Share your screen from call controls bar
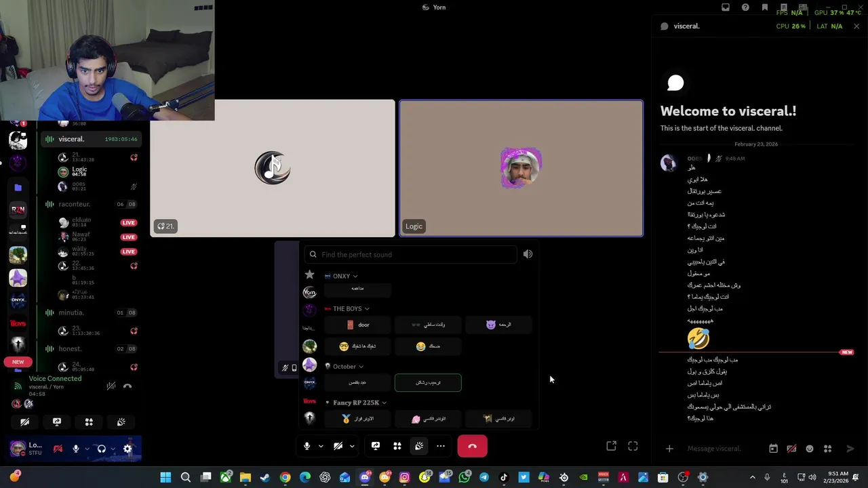868x488 pixels. [x=376, y=446]
